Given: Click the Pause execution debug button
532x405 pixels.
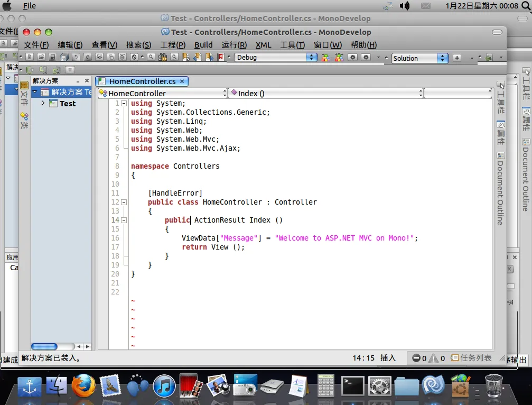Looking at the screenshot, I should pyautogui.click(x=70, y=70).
